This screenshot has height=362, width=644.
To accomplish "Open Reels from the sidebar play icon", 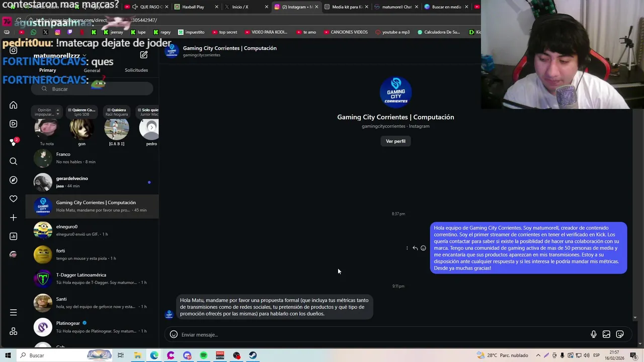I will coord(14,124).
